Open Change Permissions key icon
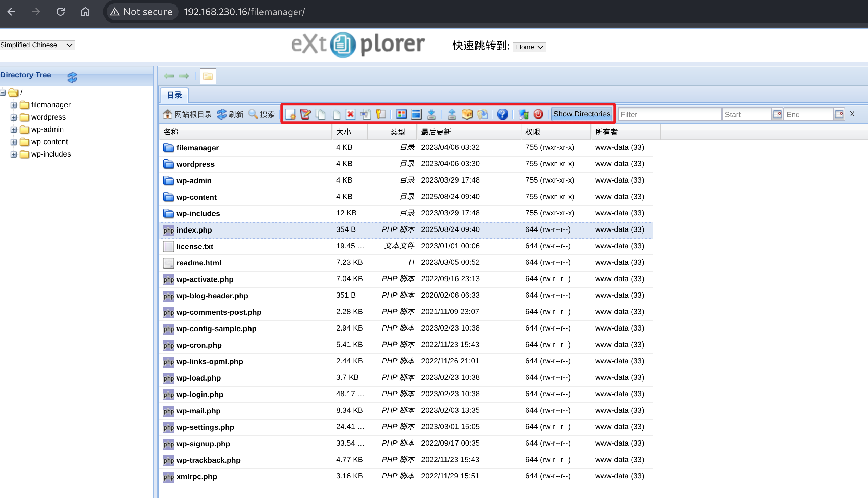Image resolution: width=868 pixels, height=498 pixels. [380, 114]
